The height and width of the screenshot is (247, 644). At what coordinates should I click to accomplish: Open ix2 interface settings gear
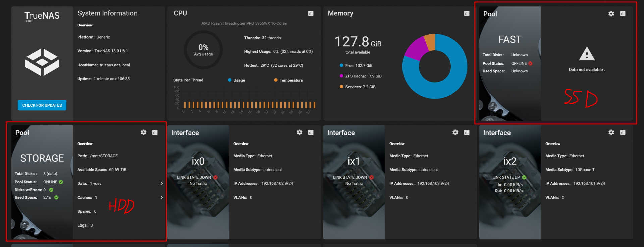point(611,132)
